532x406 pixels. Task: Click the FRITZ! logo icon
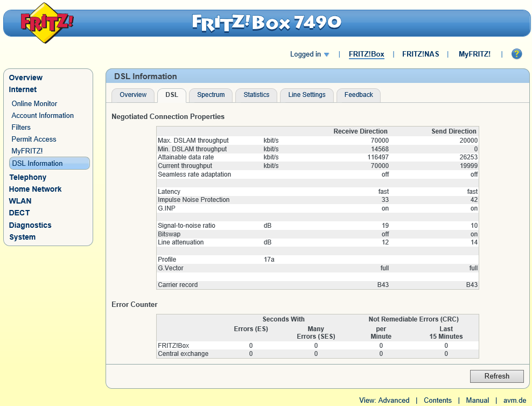pos(47,23)
